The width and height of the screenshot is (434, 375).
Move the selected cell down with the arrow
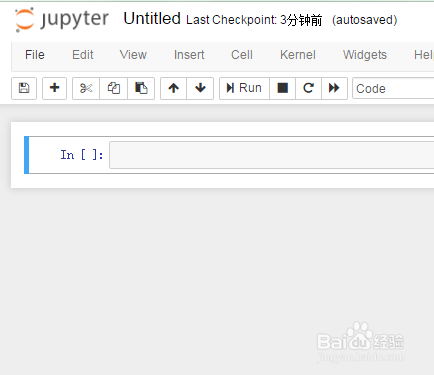[x=200, y=88]
